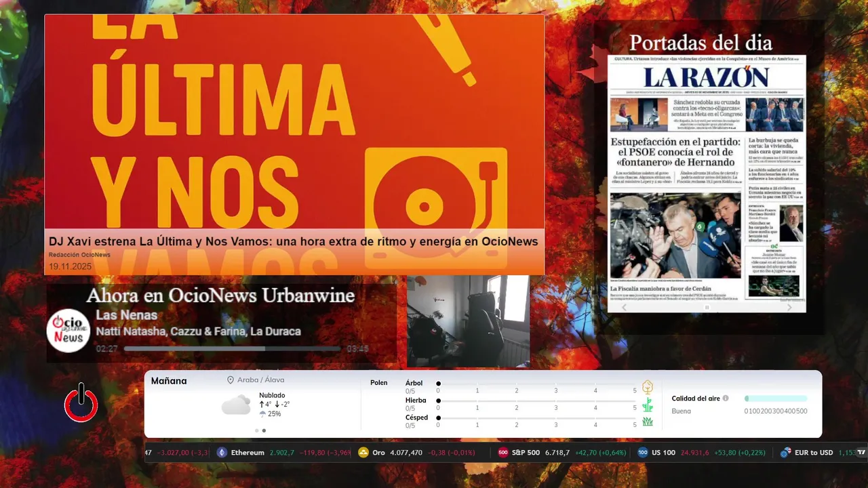Click the Portadas del dia heading
868x488 pixels.
coord(701,43)
